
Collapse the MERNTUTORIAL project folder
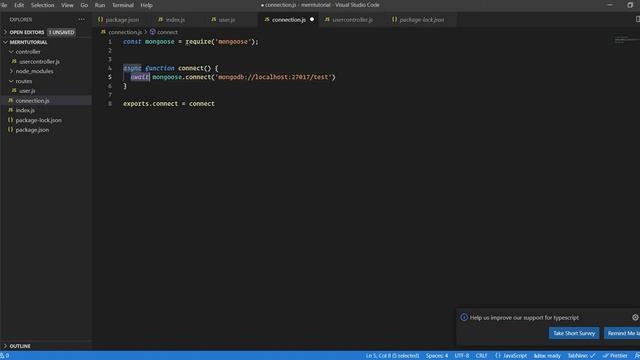coord(28,42)
